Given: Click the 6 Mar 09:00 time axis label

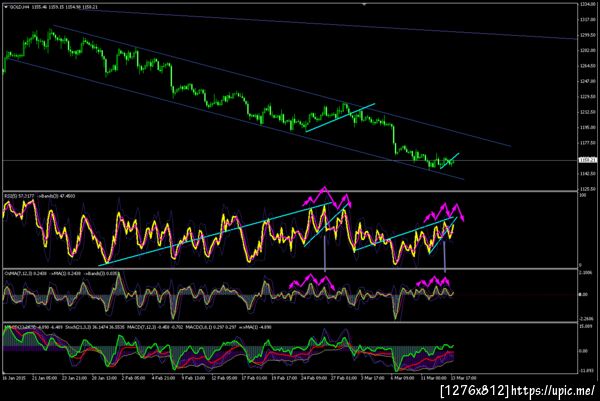Looking at the screenshot, I should [x=403, y=378].
